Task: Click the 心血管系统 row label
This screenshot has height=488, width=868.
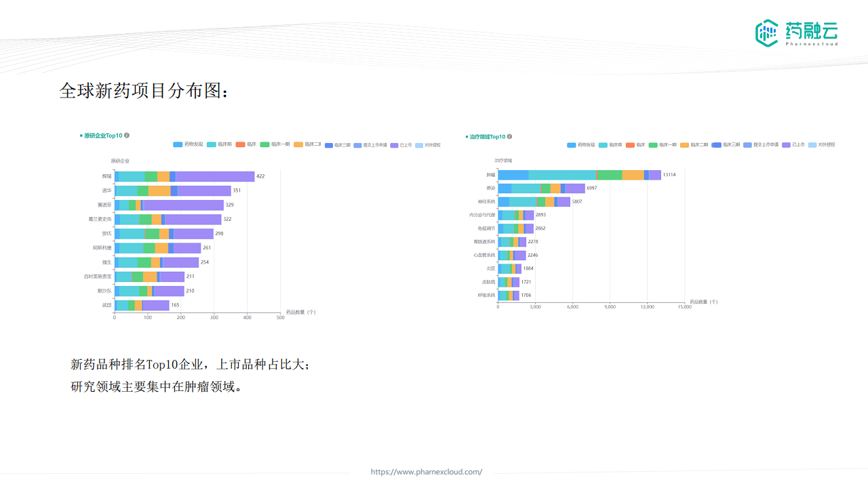Action: click(484, 255)
